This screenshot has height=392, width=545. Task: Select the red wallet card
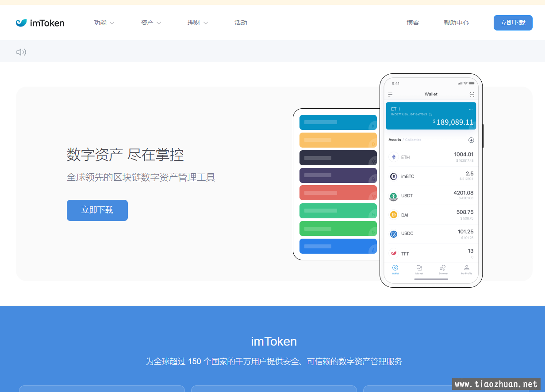(x=338, y=193)
